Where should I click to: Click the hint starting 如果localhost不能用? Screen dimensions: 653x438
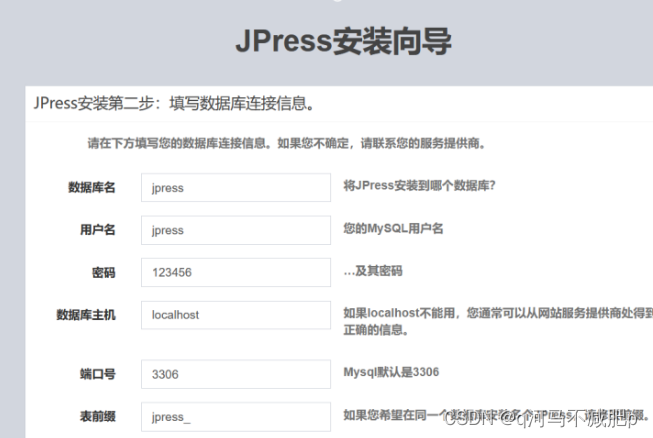[x=498, y=321]
